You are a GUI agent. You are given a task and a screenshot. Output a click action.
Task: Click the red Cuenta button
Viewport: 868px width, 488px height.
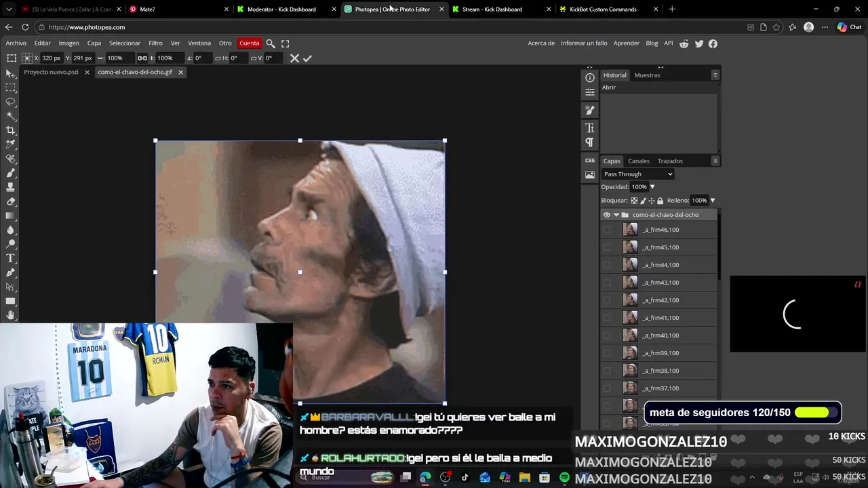tap(249, 43)
